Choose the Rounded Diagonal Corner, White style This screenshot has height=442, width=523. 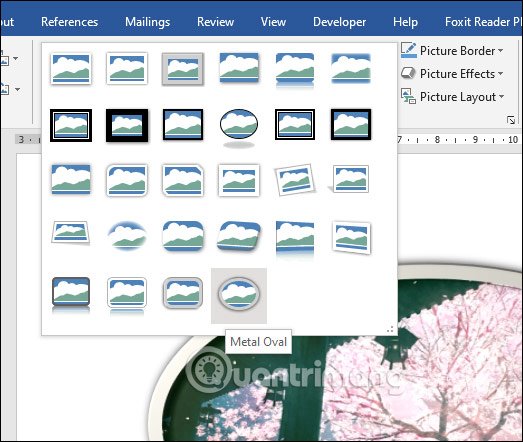coord(127,180)
